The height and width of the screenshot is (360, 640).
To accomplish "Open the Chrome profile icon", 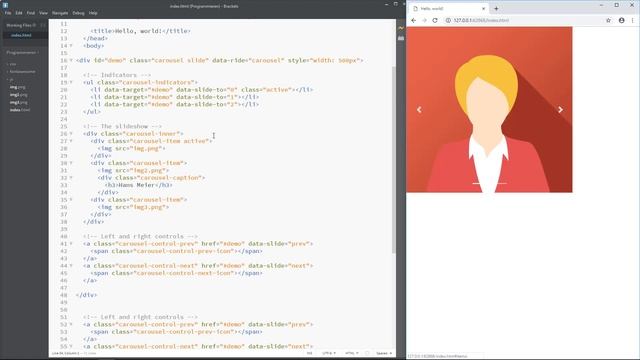I will pyautogui.click(x=621, y=20).
